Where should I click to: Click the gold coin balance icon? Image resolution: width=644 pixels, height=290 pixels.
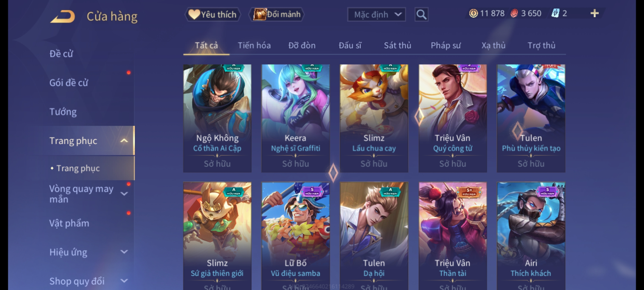473,13
